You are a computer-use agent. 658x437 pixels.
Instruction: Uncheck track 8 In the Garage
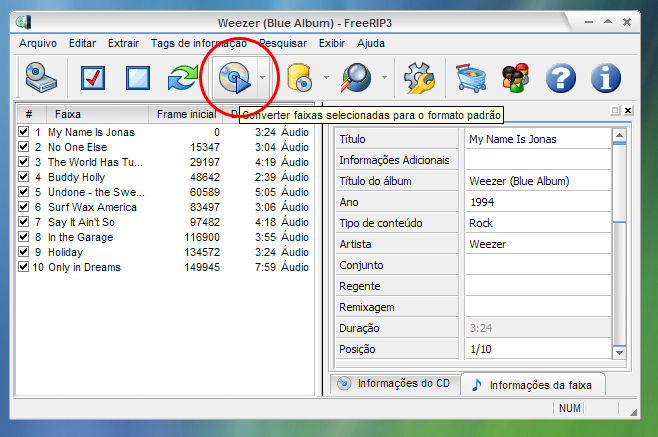[24, 237]
